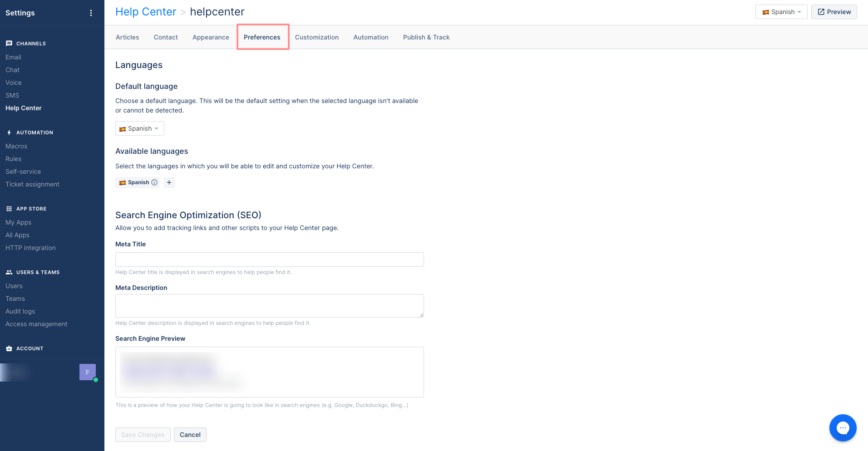Open the Publish & Track tab
This screenshot has height=451, width=868.
(426, 37)
